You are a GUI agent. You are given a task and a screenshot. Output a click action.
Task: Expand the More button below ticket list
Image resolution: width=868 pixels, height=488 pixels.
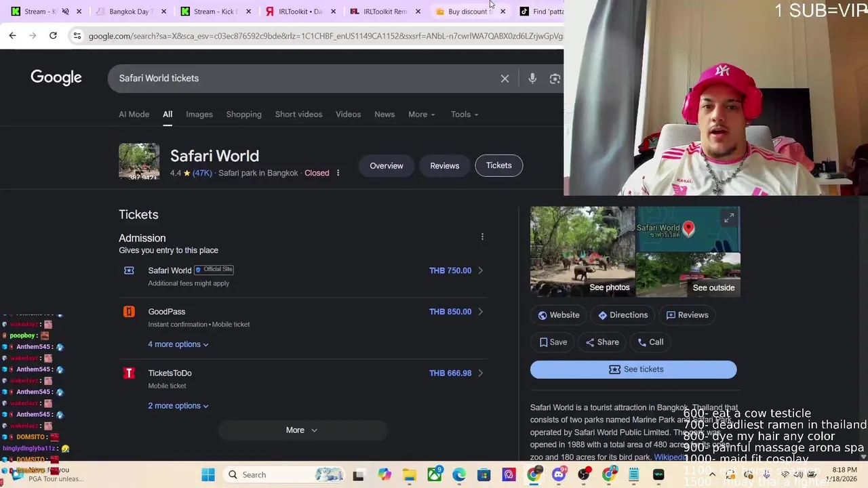pyautogui.click(x=302, y=430)
